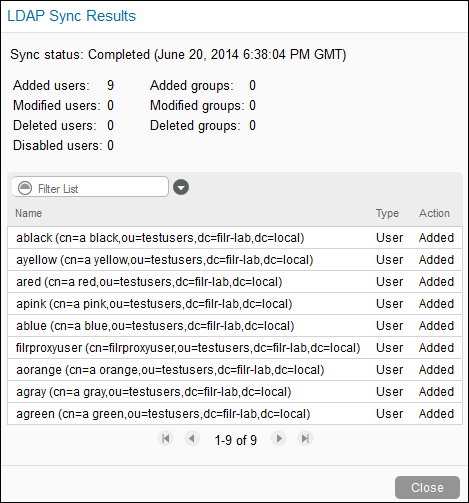Click the User type in ared row
The image size is (469, 503).
[389, 282]
